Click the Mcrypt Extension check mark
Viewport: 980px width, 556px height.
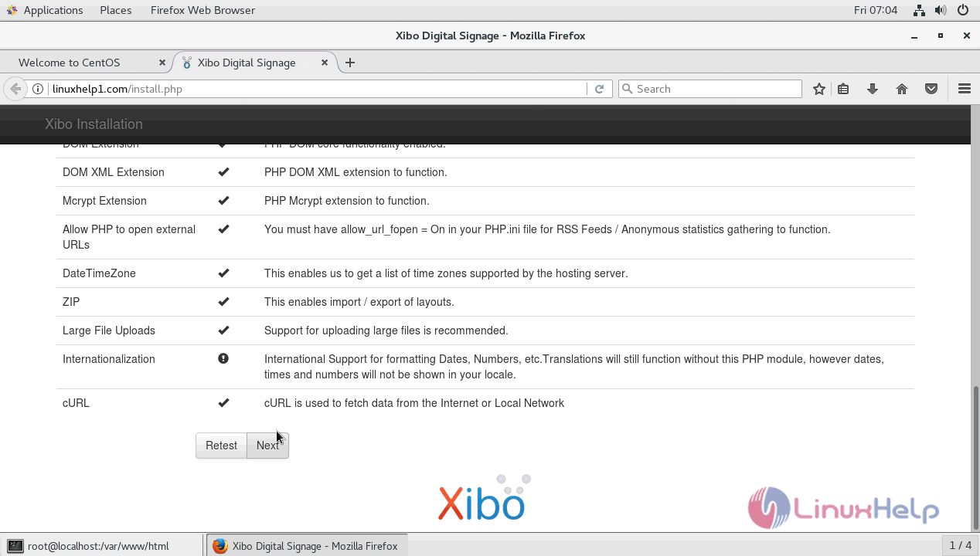pyautogui.click(x=223, y=200)
